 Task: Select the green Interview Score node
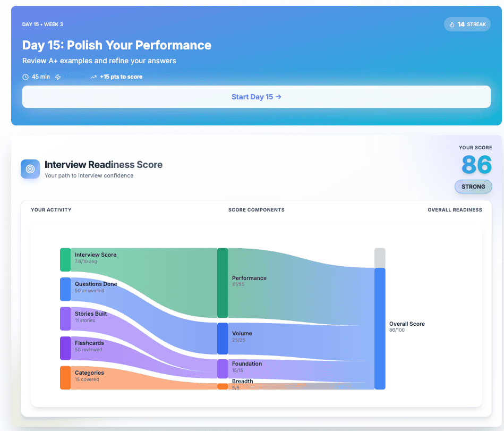[x=65, y=259]
